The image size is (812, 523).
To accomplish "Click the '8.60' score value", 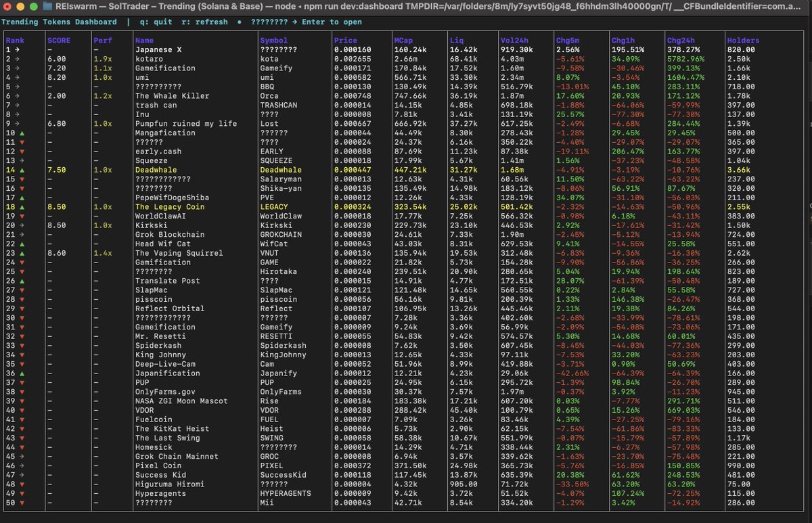I will pos(56,253).
